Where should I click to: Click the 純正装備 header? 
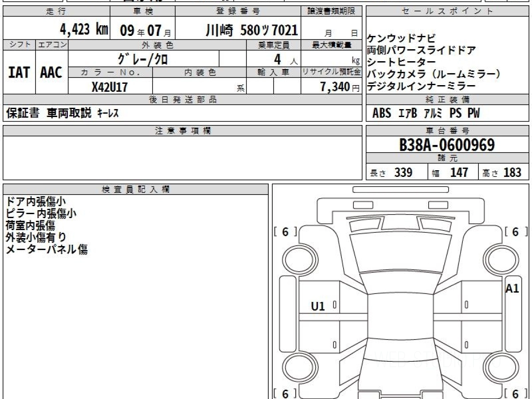pyautogui.click(x=447, y=100)
